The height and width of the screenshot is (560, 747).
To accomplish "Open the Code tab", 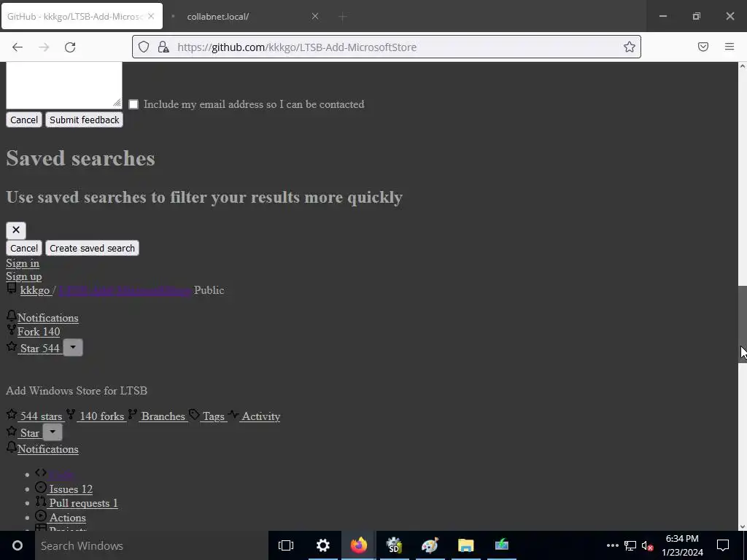I will coord(61,475).
